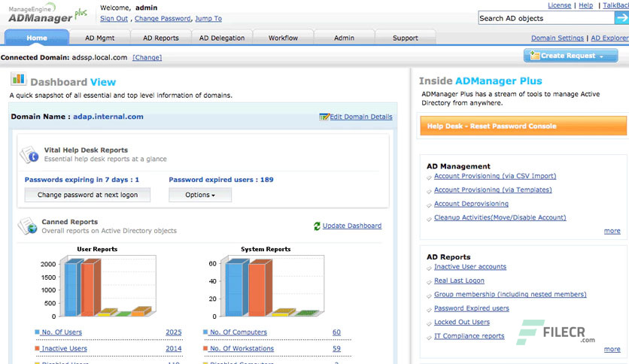Screen dimensions: 629x364
Task: Open the Support tab
Action: point(405,38)
